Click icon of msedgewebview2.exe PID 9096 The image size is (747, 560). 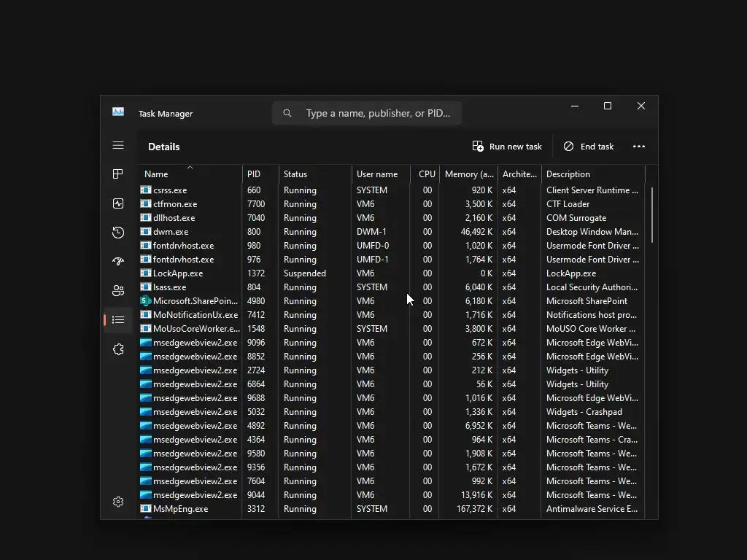tap(146, 343)
